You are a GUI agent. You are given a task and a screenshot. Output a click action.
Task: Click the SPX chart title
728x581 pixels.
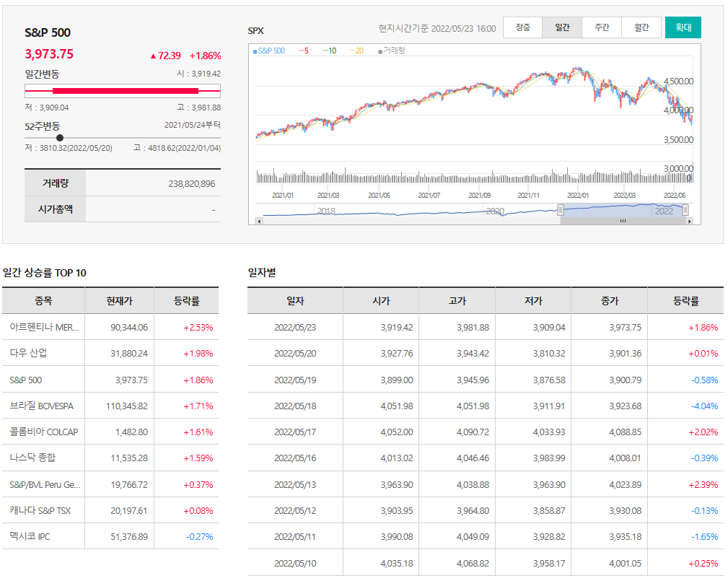(256, 30)
